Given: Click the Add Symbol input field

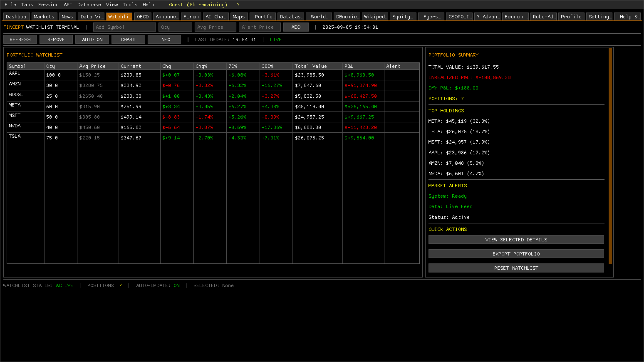Looking at the screenshot, I should (124, 27).
